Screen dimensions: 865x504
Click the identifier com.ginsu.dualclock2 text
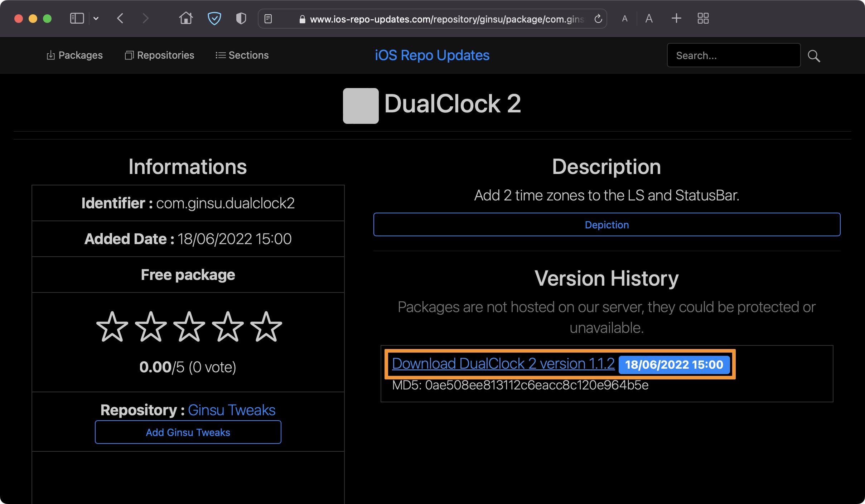click(x=225, y=203)
